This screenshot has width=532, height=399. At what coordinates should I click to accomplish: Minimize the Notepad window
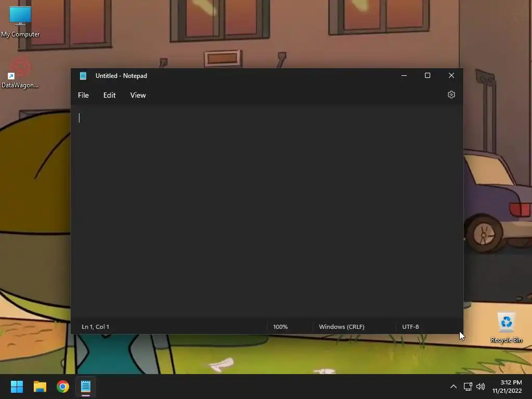tap(404, 76)
